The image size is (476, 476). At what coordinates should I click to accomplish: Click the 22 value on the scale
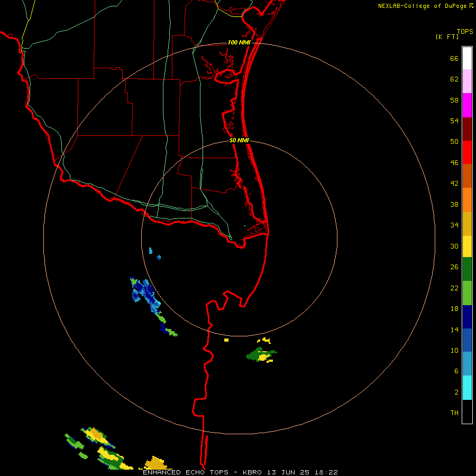[x=454, y=288]
